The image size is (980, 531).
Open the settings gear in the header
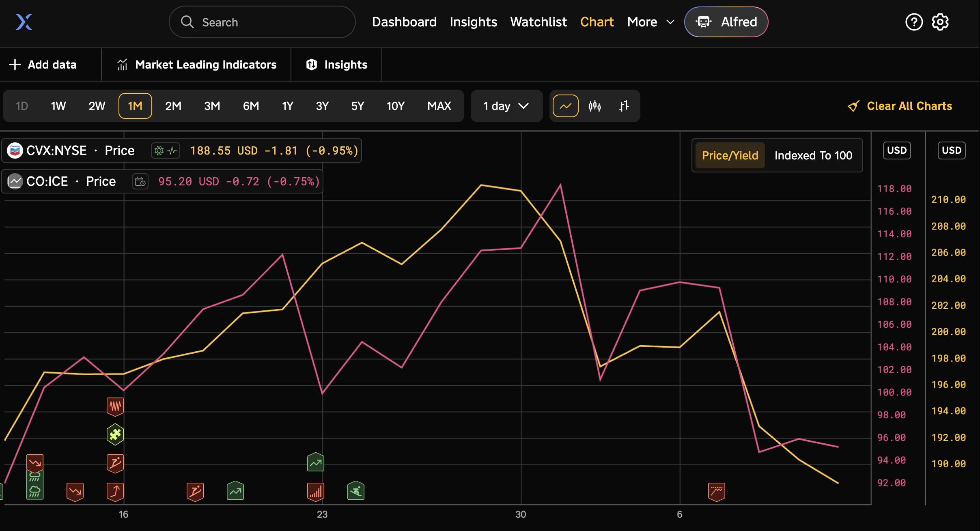pos(940,22)
